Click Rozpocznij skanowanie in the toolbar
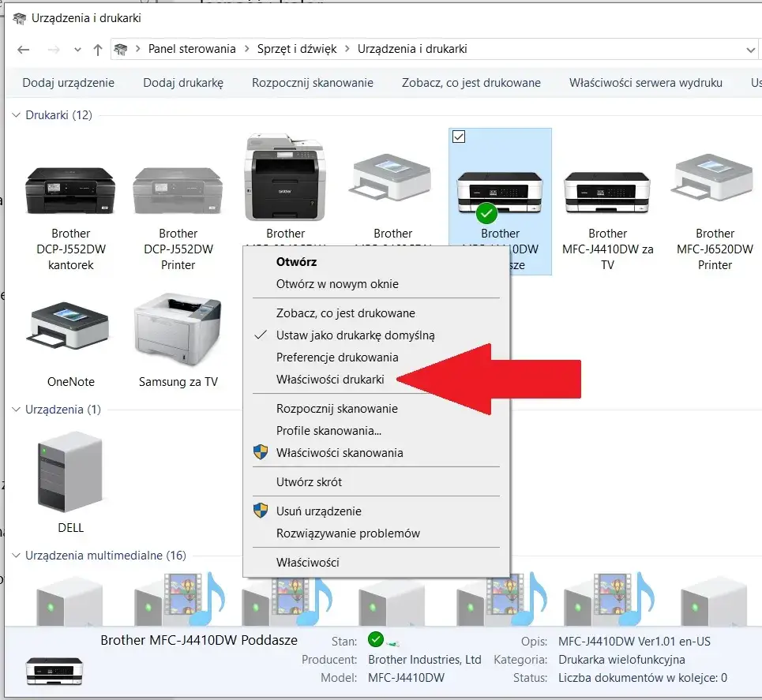This screenshot has height=700, width=762. (x=313, y=83)
